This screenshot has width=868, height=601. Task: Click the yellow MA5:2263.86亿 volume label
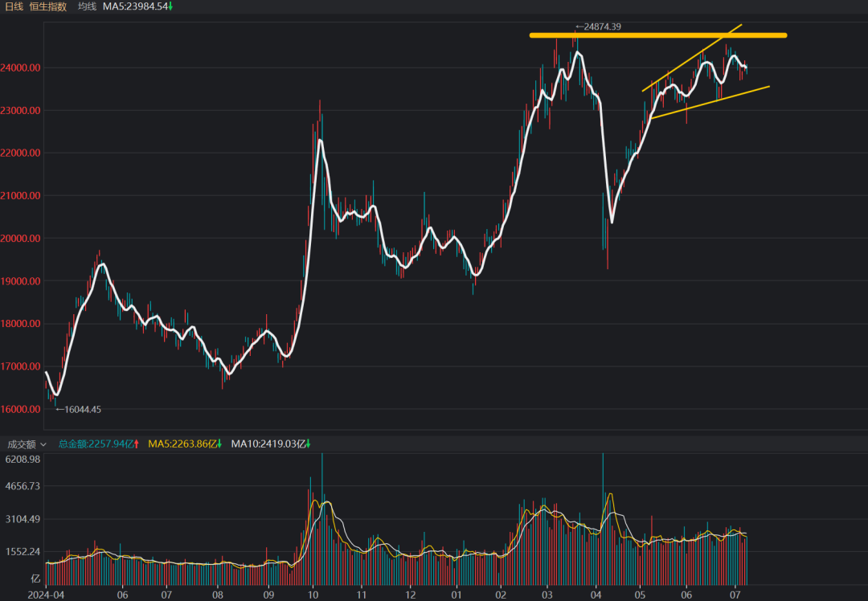pos(182,444)
